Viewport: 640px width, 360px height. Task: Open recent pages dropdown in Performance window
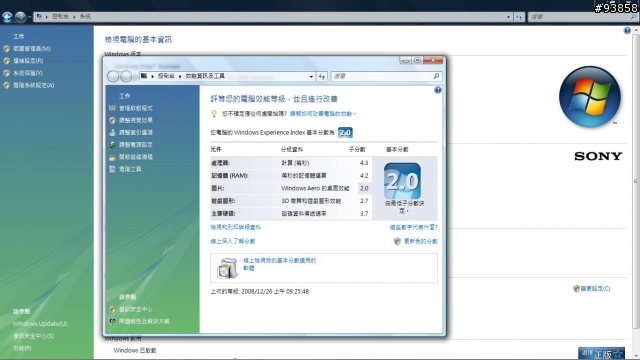point(135,76)
